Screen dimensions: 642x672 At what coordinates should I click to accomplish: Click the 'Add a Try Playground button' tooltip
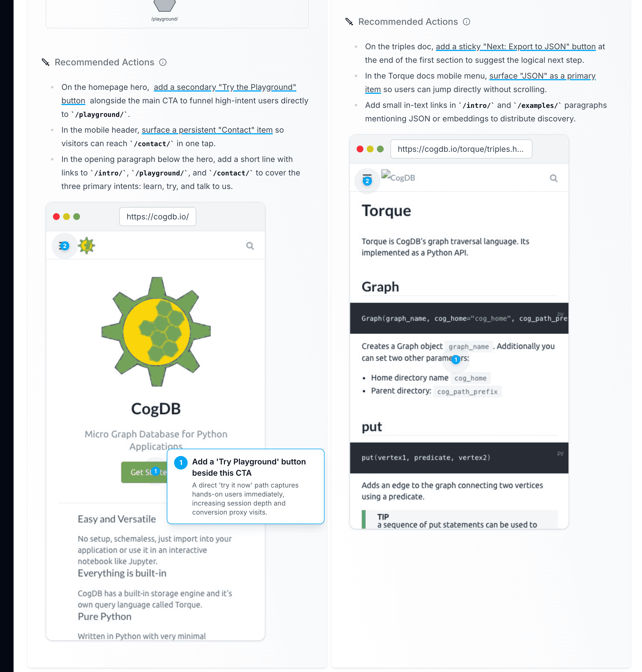(x=245, y=486)
